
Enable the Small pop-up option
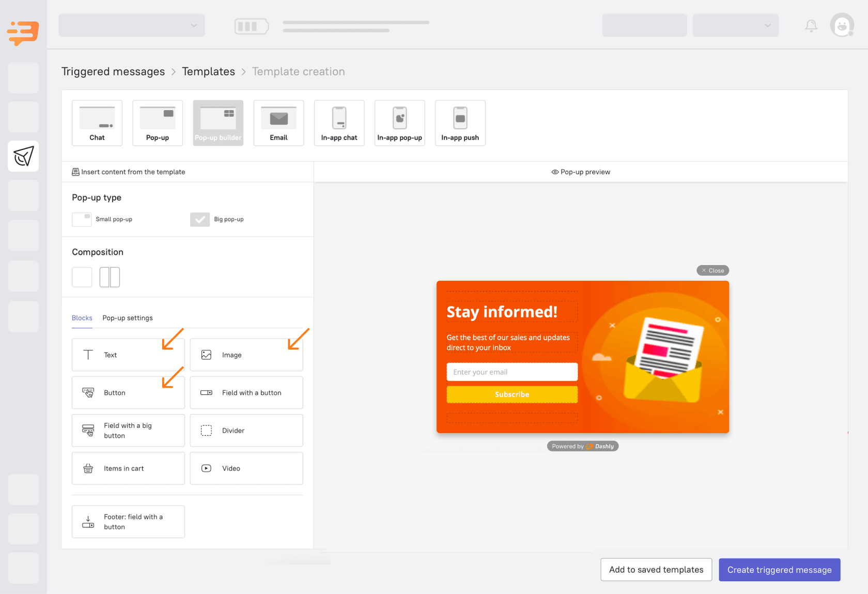(81, 219)
